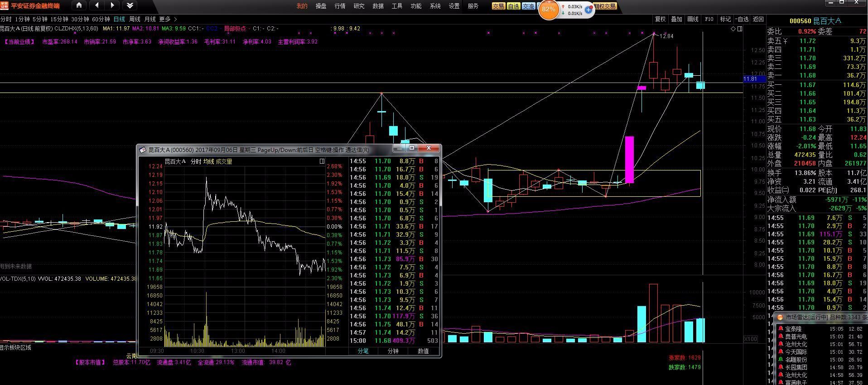This screenshot has height=385, width=868.
Task: Click the 自选 watchlist button
Action: coord(513,6)
